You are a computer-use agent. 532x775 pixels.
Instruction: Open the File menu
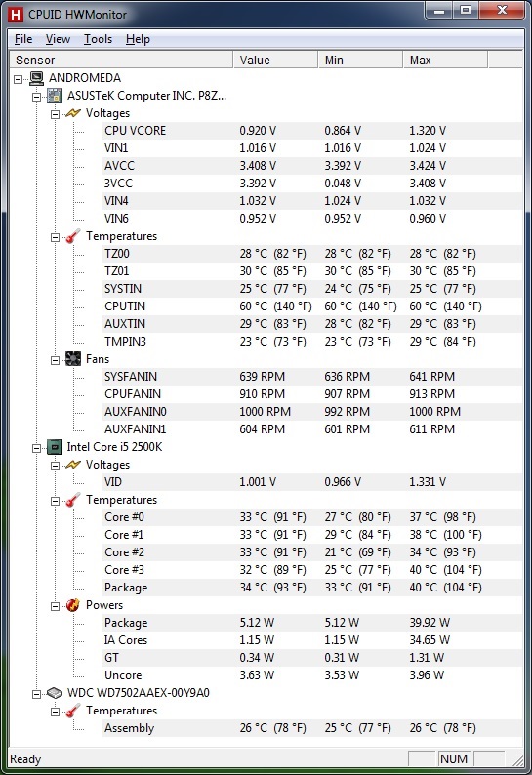tap(23, 39)
